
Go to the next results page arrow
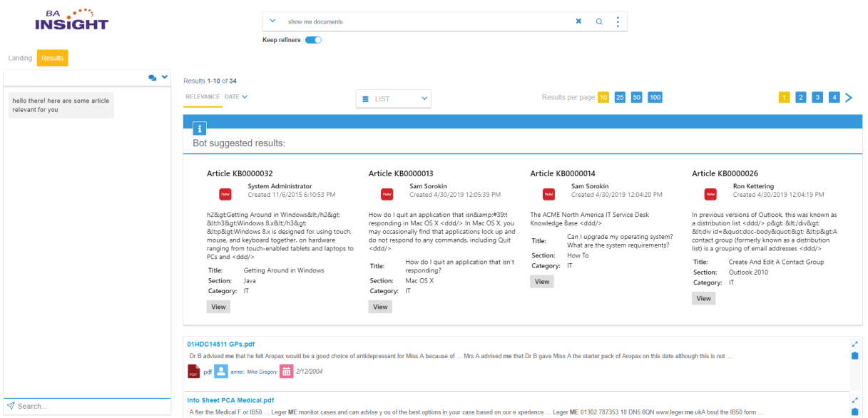849,98
